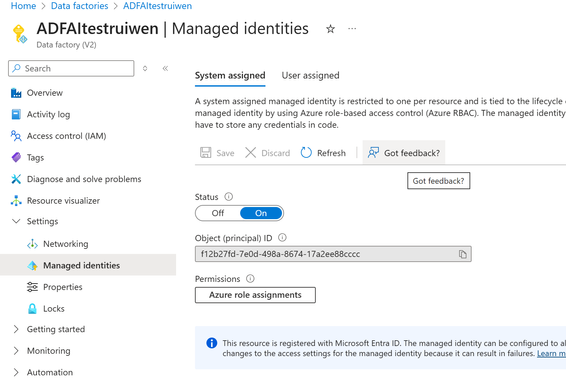Screen dimensions: 566x382
Task: Click the Refresh toolbar icon
Action: tap(306, 153)
